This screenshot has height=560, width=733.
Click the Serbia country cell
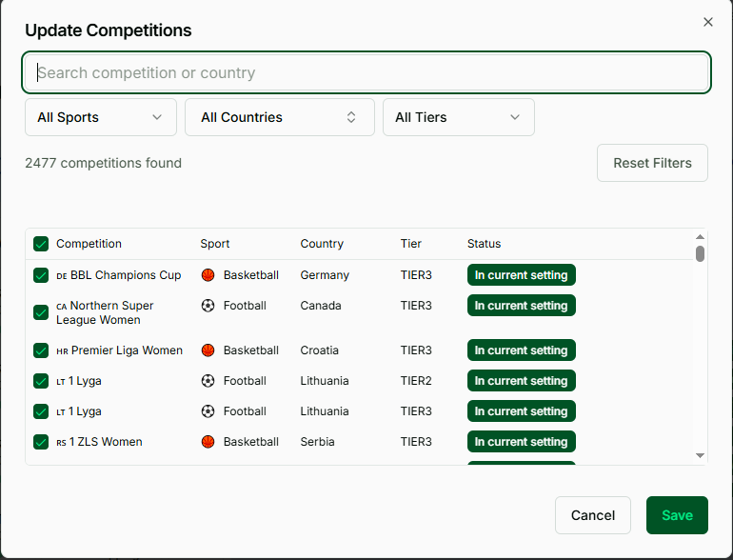[317, 442]
